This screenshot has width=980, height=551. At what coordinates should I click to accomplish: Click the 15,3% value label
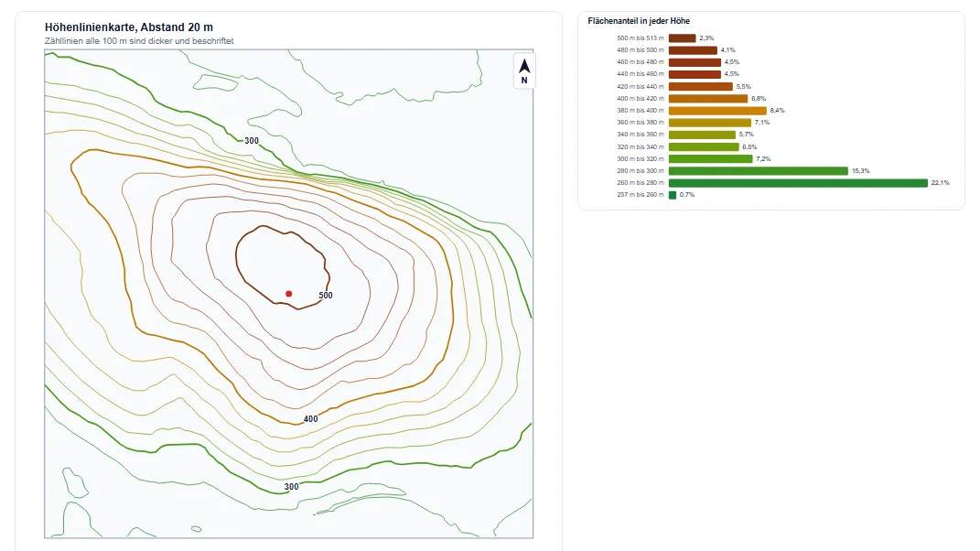[861, 171]
